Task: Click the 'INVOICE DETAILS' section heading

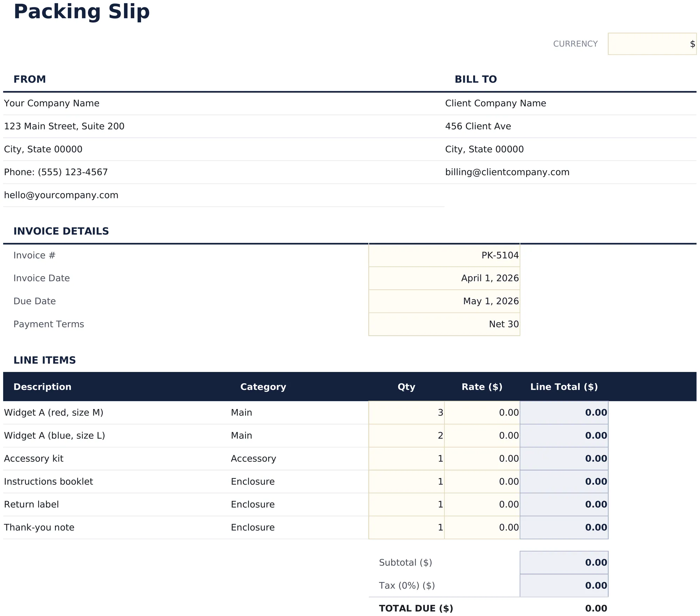Action: point(61,231)
